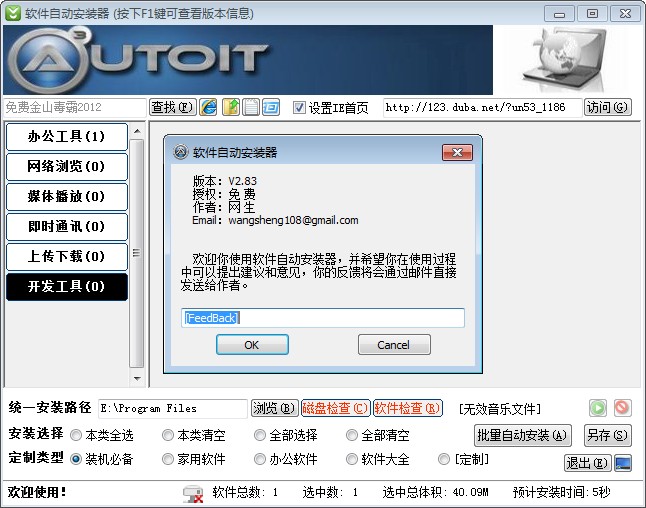Click the 软件总数: 1 status text

[x=246, y=492]
